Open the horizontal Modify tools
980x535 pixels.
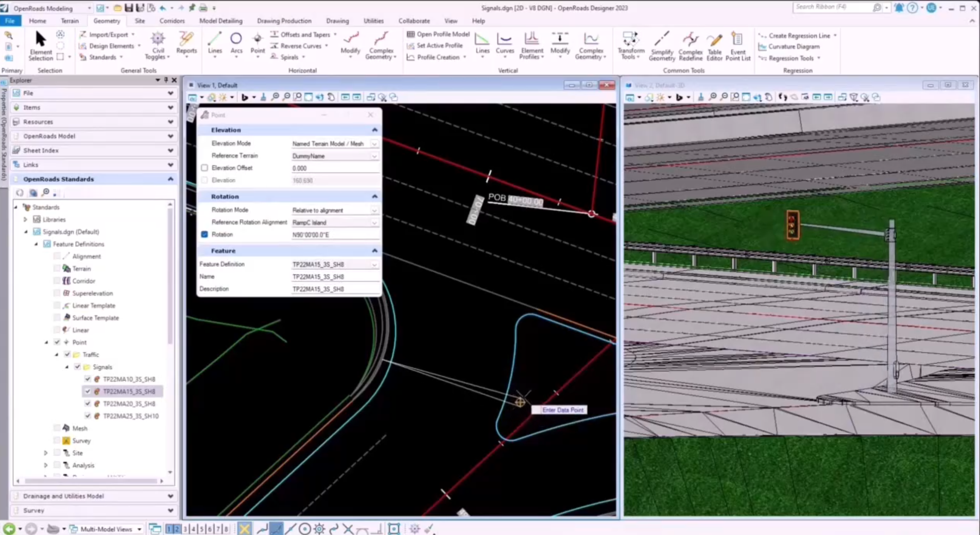(350, 44)
